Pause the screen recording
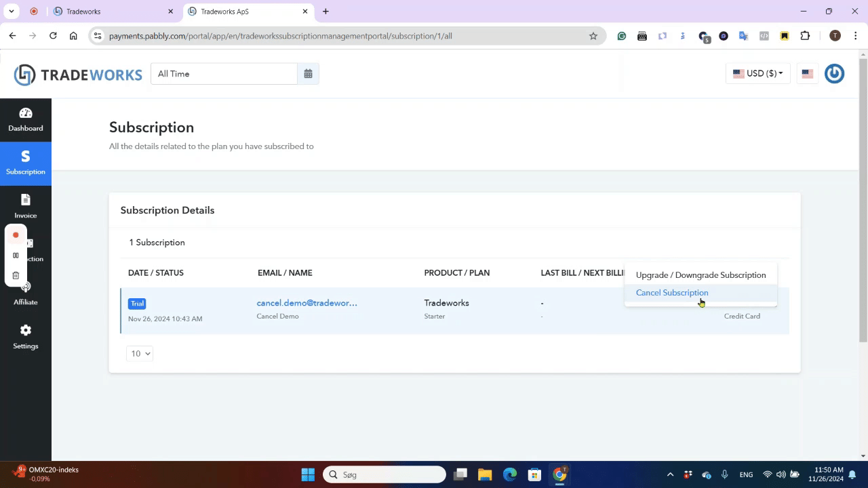Viewport: 868px width, 488px height. pos(16,256)
